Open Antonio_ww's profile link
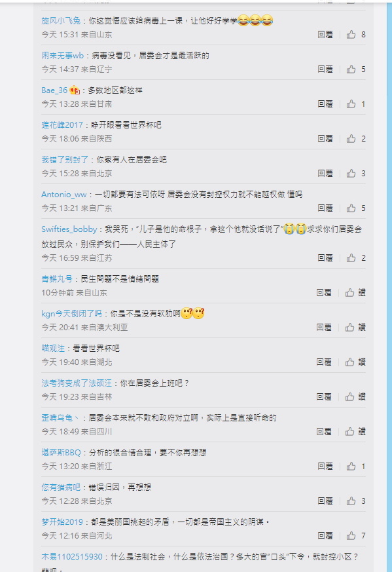This screenshot has width=392, height=572. [x=63, y=195]
